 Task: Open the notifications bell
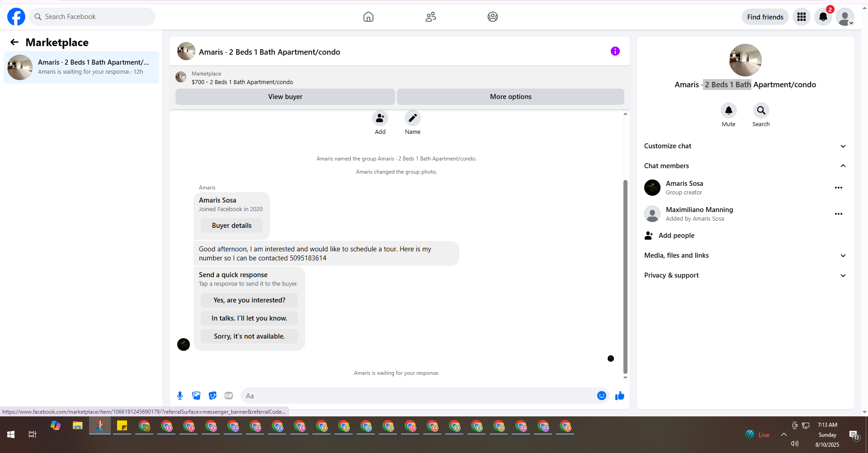click(x=823, y=17)
